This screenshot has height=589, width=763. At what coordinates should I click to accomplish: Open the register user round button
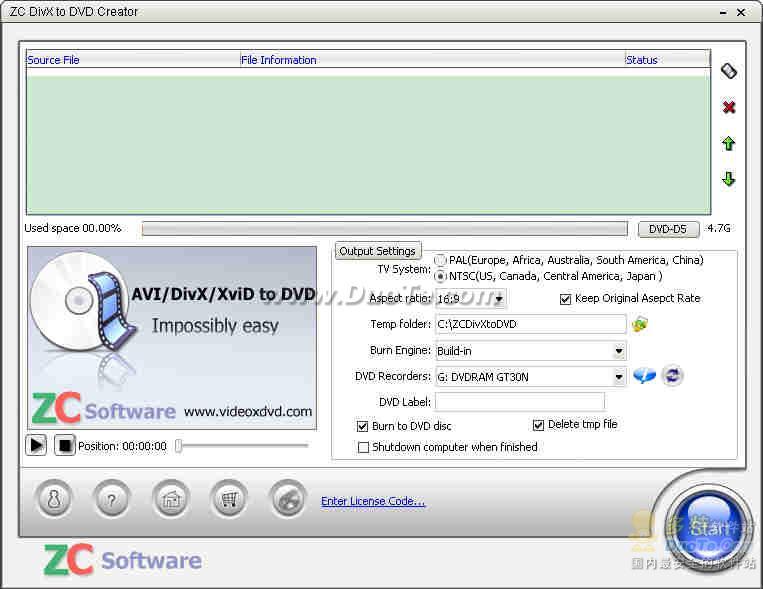coord(54,498)
